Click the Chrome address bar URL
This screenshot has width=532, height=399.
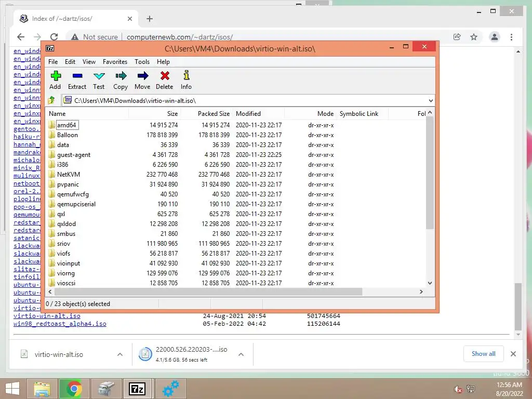point(180,37)
